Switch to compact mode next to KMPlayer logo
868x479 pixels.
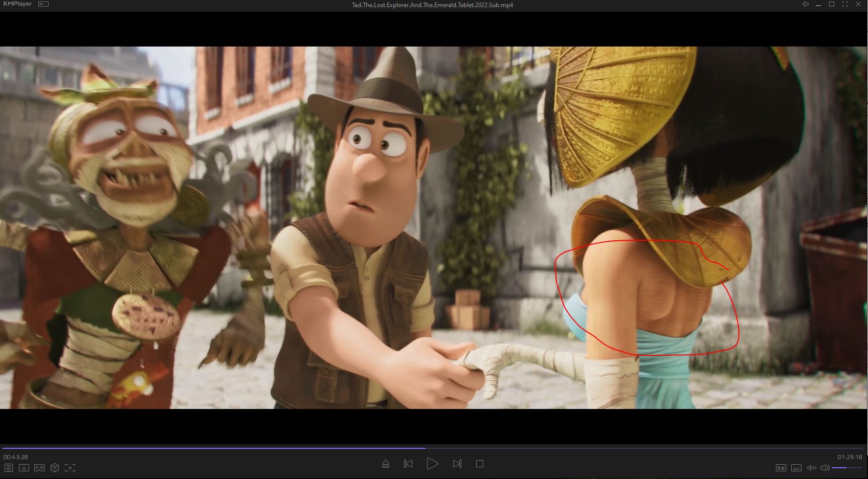(43, 4)
